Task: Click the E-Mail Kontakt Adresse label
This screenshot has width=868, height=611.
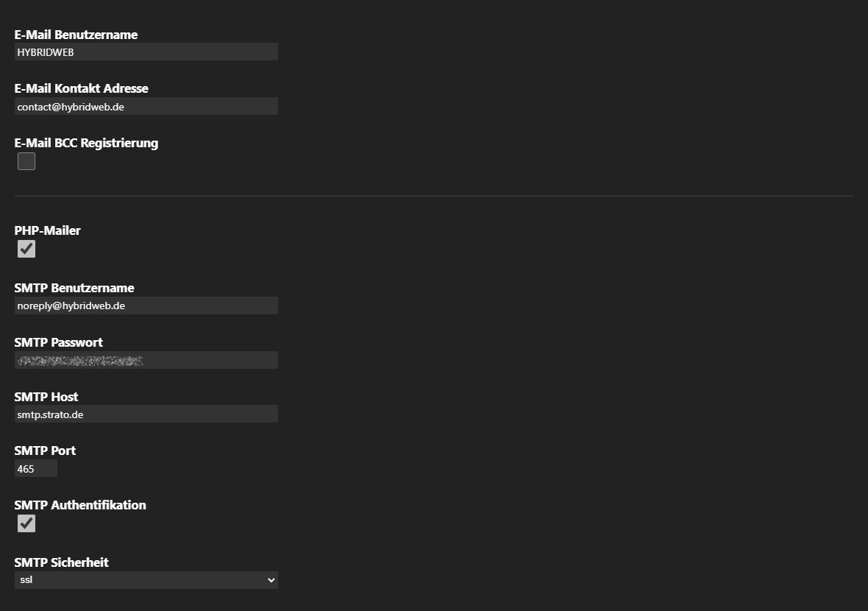Action: (x=82, y=88)
